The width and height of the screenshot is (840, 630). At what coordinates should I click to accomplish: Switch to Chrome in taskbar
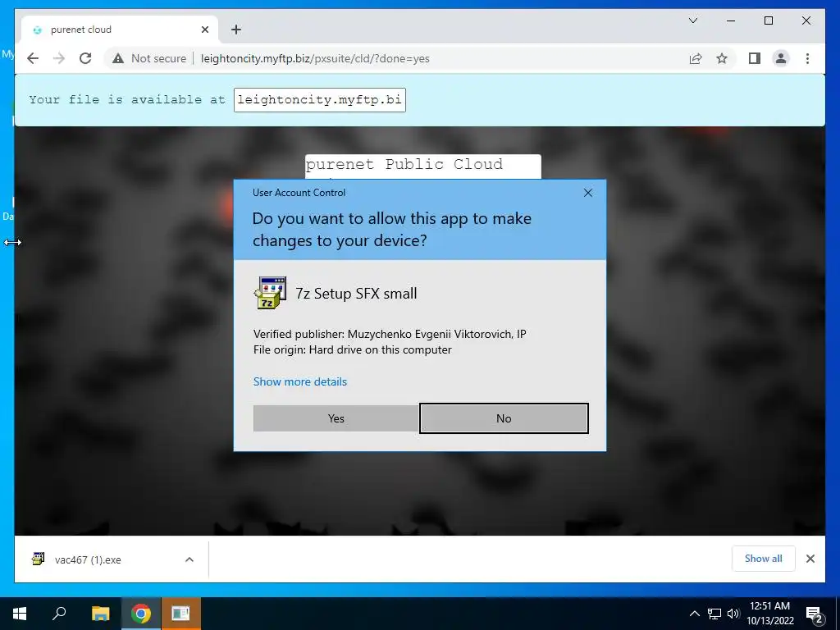tap(141, 614)
